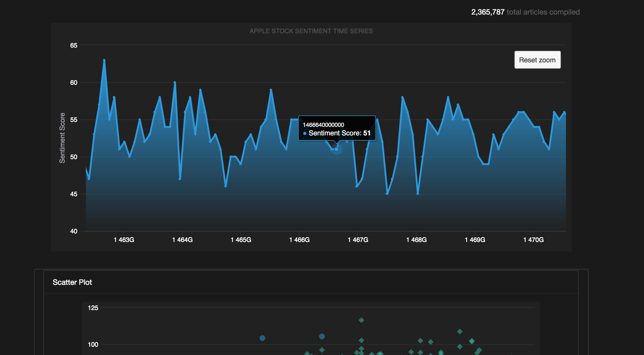
Task: Click the highlighted data point scoring 51
Action: coord(336,149)
